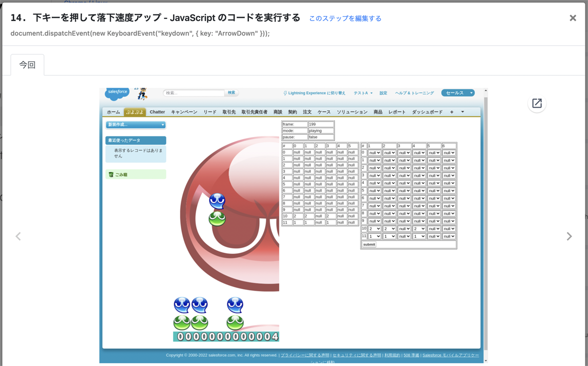Open the 利用規約 footer link
The height and width of the screenshot is (366, 588).
(x=392, y=355)
